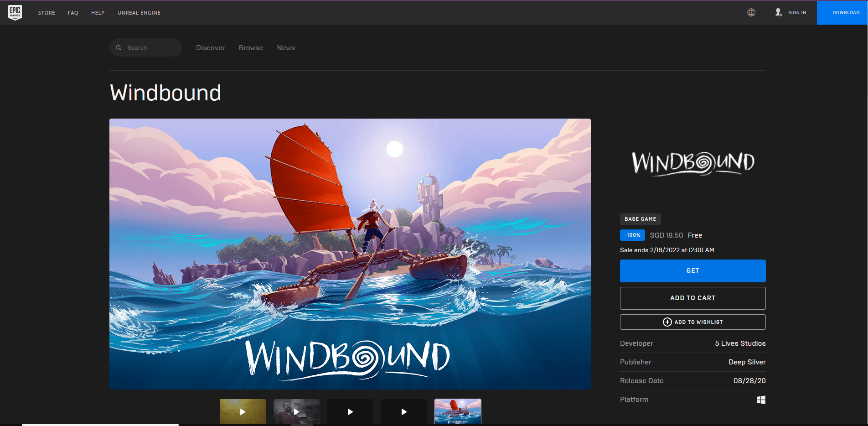
Task: Click ADD TO CART button
Action: pyautogui.click(x=692, y=298)
